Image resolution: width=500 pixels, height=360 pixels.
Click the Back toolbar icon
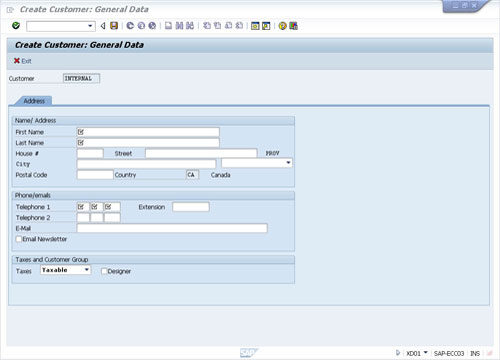[x=130, y=26]
